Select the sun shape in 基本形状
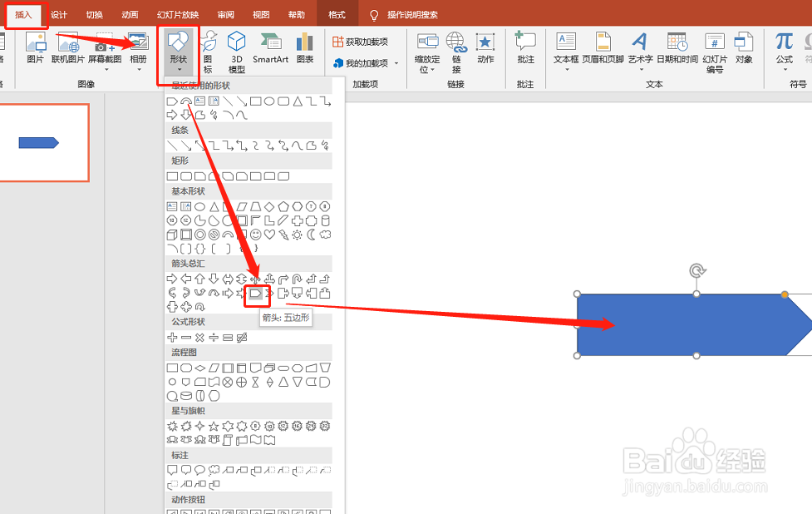The height and width of the screenshot is (514, 812). pyautogui.click(x=298, y=235)
